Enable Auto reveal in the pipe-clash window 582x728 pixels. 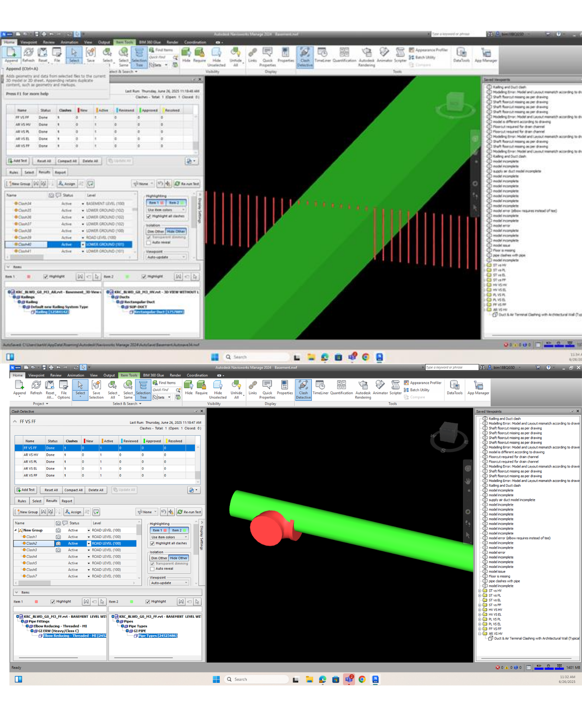(x=152, y=569)
